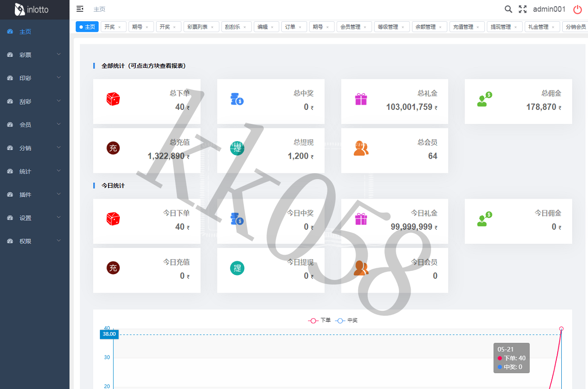Click the teal 提 icon in 总提现 card
This screenshot has height=389, width=588.
click(237, 148)
